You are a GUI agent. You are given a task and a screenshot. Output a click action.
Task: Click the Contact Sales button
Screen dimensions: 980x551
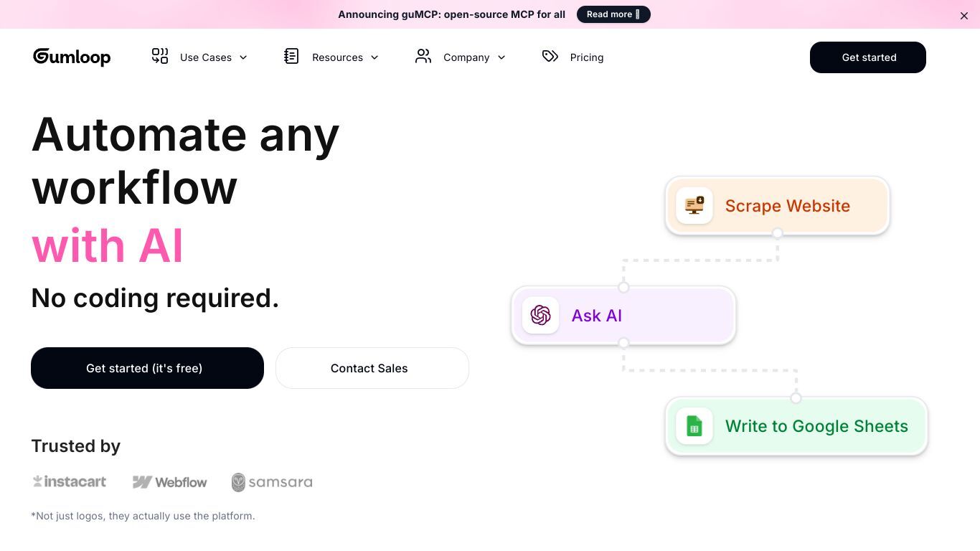(x=372, y=368)
